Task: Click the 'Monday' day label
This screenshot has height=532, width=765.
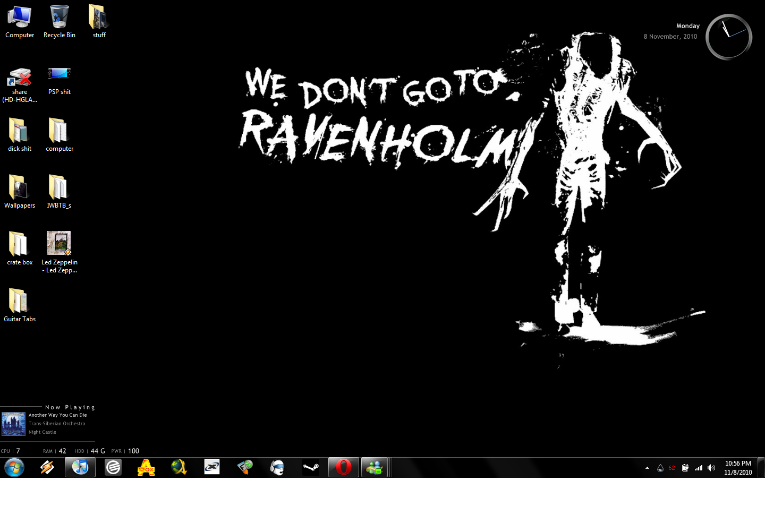Action: (x=688, y=26)
